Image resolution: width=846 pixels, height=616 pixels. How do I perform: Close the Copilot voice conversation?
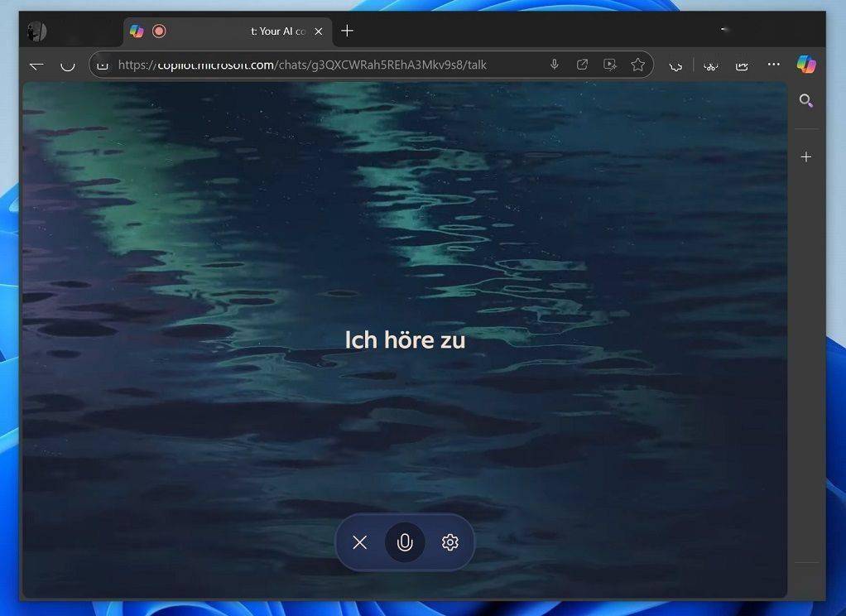click(359, 542)
